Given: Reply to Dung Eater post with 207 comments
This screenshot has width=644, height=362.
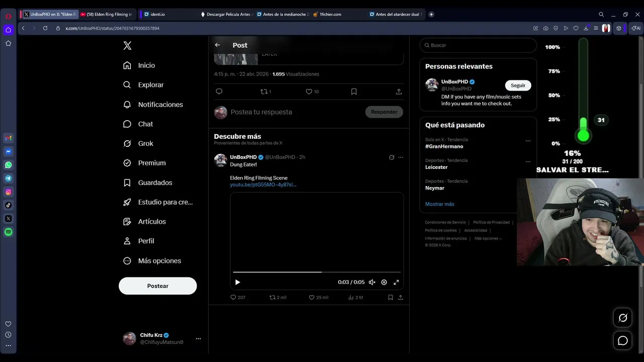Looking at the screenshot, I should 237,298.
